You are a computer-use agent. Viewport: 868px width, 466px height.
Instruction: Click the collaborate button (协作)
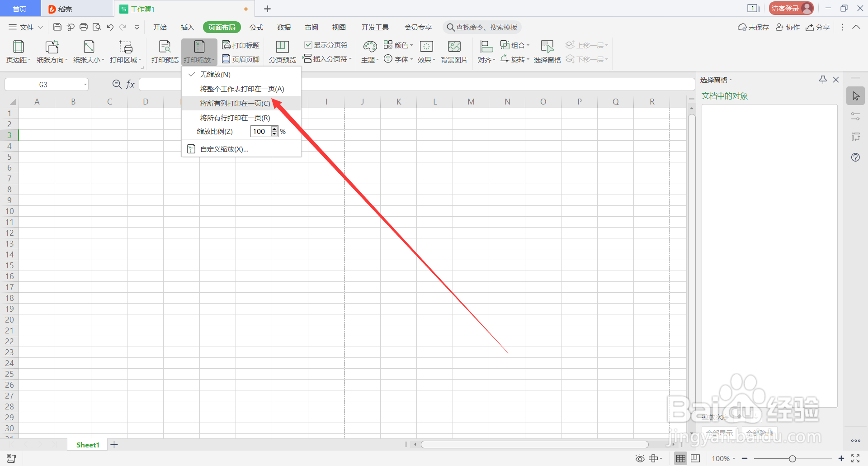pos(788,27)
